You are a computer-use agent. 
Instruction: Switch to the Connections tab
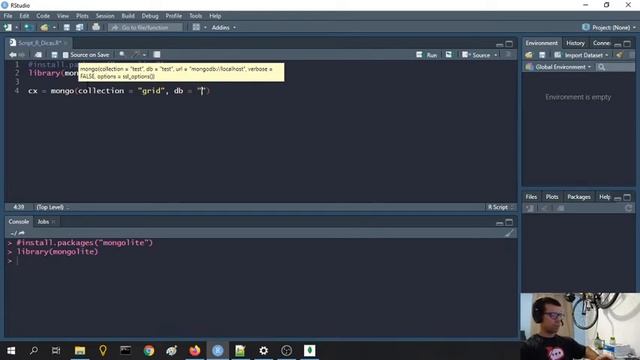[x=601, y=43]
